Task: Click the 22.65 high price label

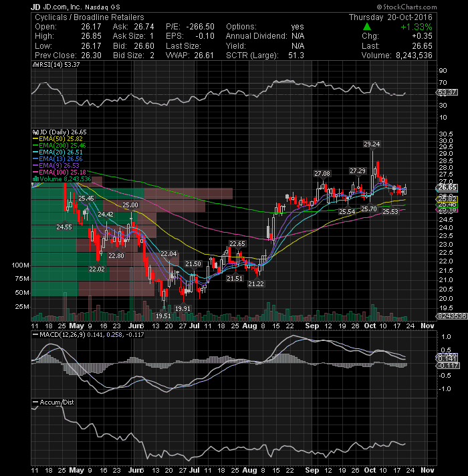Action: click(x=237, y=244)
